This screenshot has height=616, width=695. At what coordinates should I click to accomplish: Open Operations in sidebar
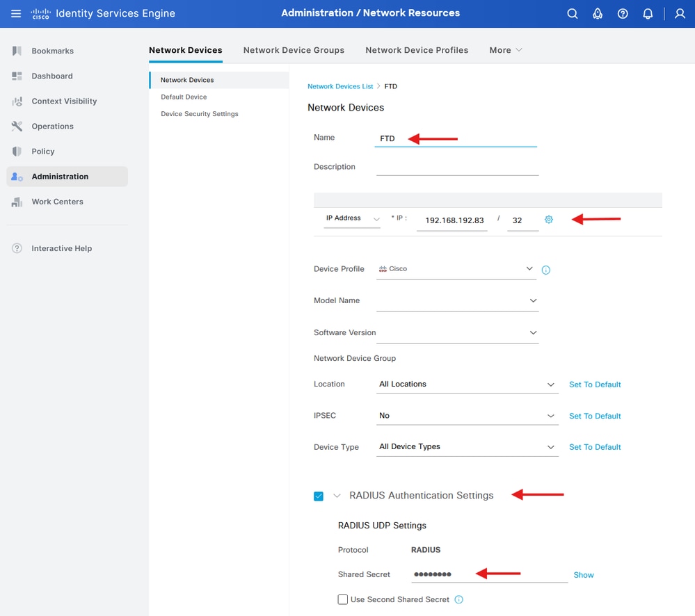[52, 127]
